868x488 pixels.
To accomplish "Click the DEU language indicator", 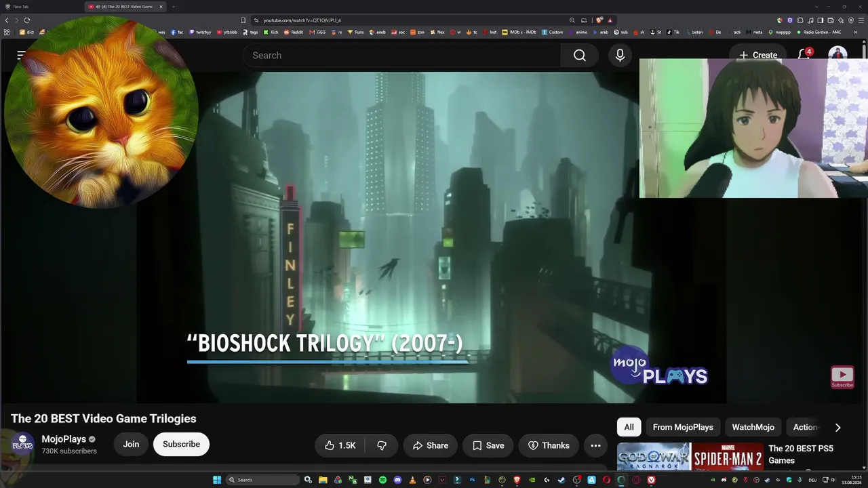I will point(812,480).
